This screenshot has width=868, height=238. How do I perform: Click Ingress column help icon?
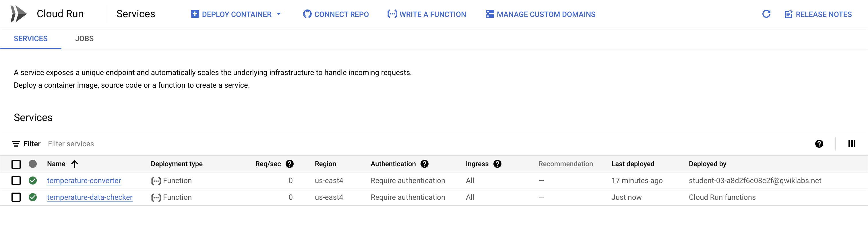[x=497, y=164]
